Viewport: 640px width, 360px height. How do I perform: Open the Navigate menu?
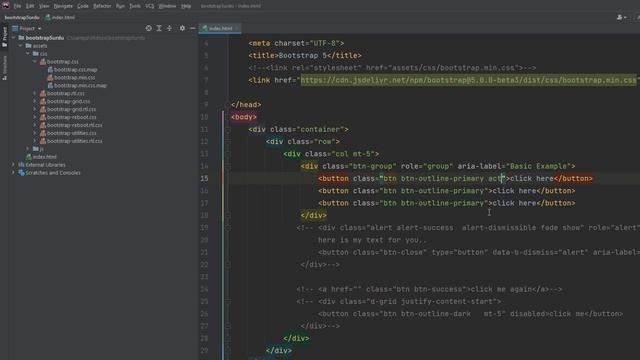click(x=63, y=6)
